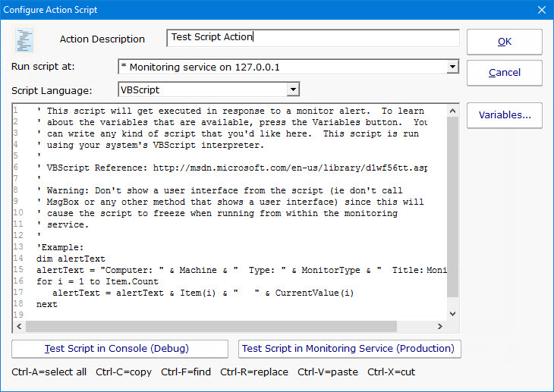Open the Variables dialog
The image size is (554, 392).
click(504, 115)
